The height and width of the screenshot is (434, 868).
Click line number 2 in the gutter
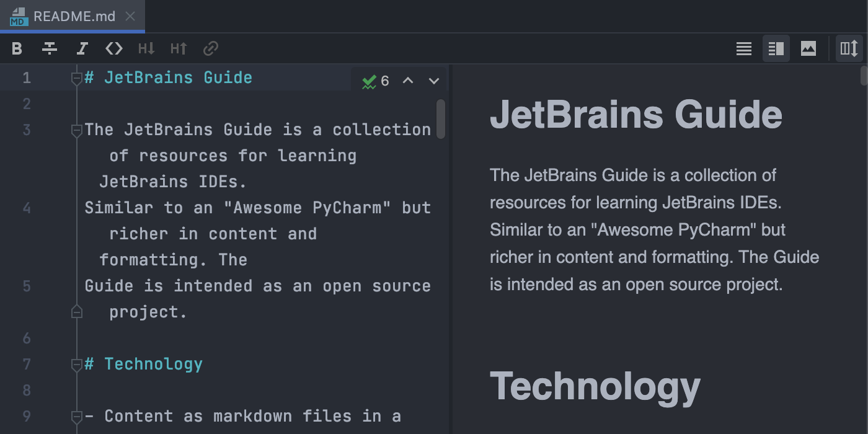tap(26, 104)
